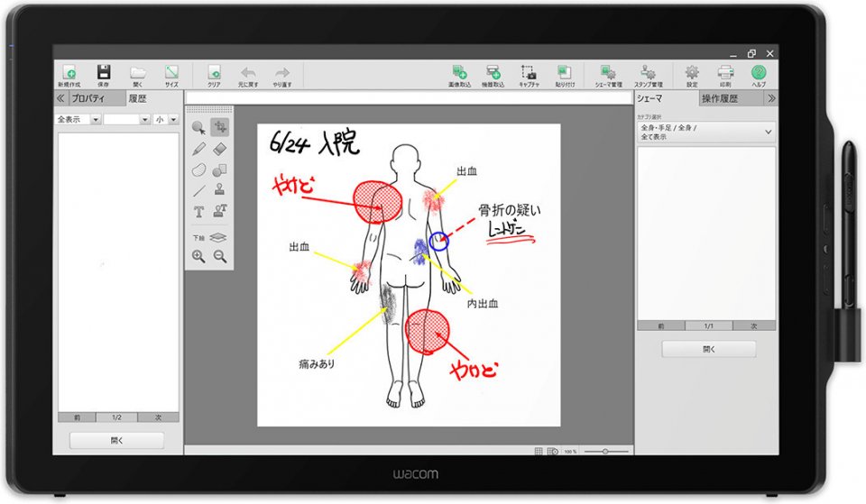866x504 pixels.
Task: Select the Eraser tool
Action: pyautogui.click(x=219, y=149)
